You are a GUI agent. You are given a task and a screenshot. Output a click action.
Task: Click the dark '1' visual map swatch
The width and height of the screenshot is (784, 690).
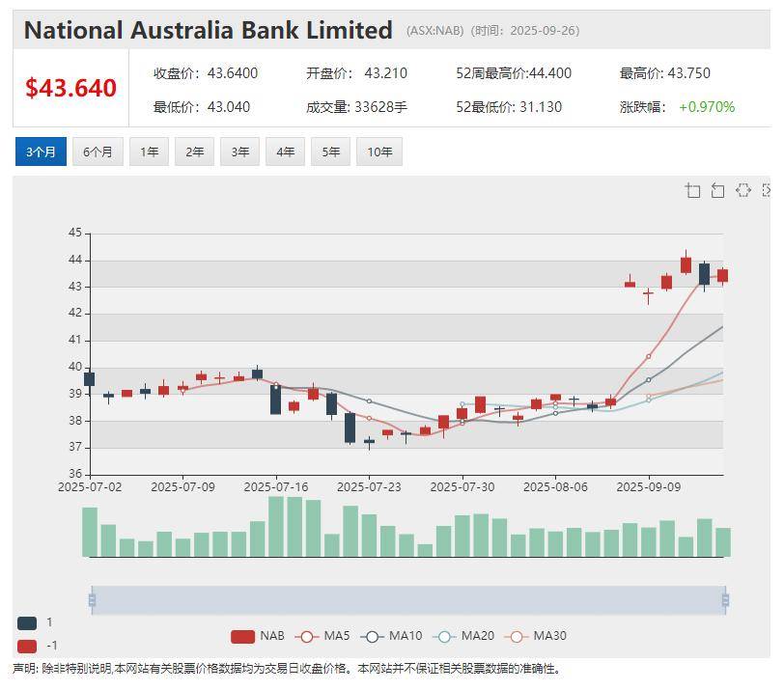(x=27, y=622)
